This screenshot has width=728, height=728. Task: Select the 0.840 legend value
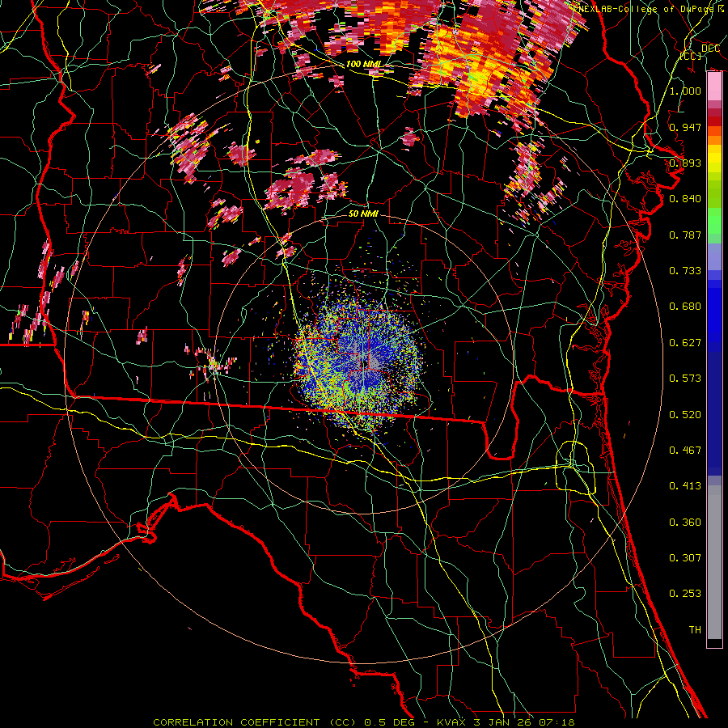pyautogui.click(x=685, y=199)
